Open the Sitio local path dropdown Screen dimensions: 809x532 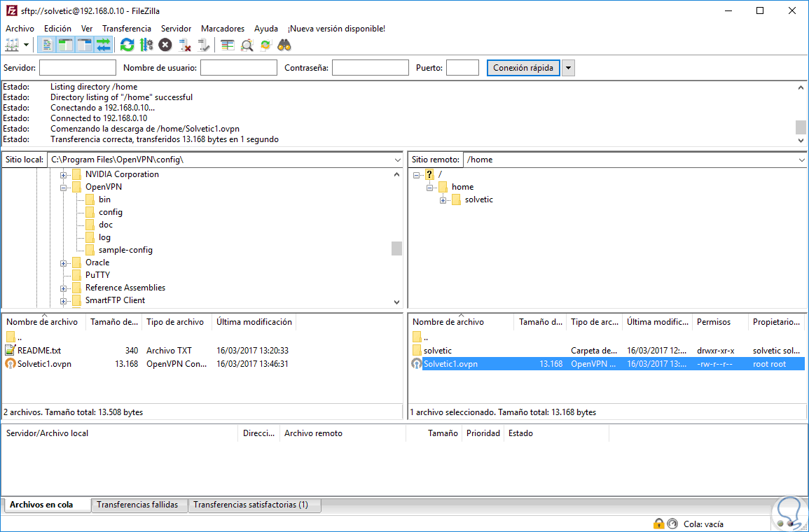point(396,160)
